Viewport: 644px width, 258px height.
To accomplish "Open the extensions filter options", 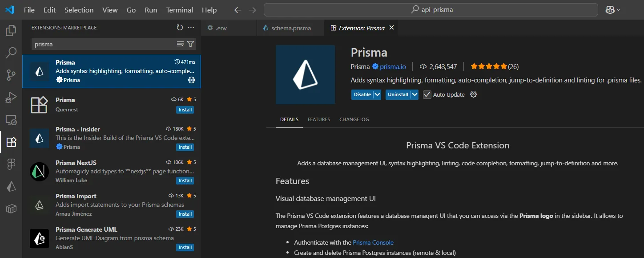I will tap(190, 44).
